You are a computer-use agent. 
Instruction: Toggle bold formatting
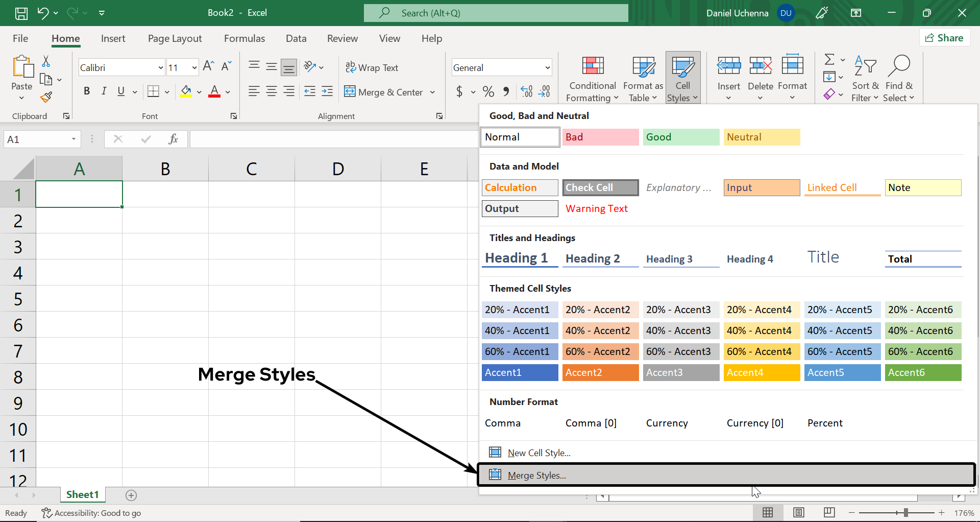pyautogui.click(x=86, y=91)
